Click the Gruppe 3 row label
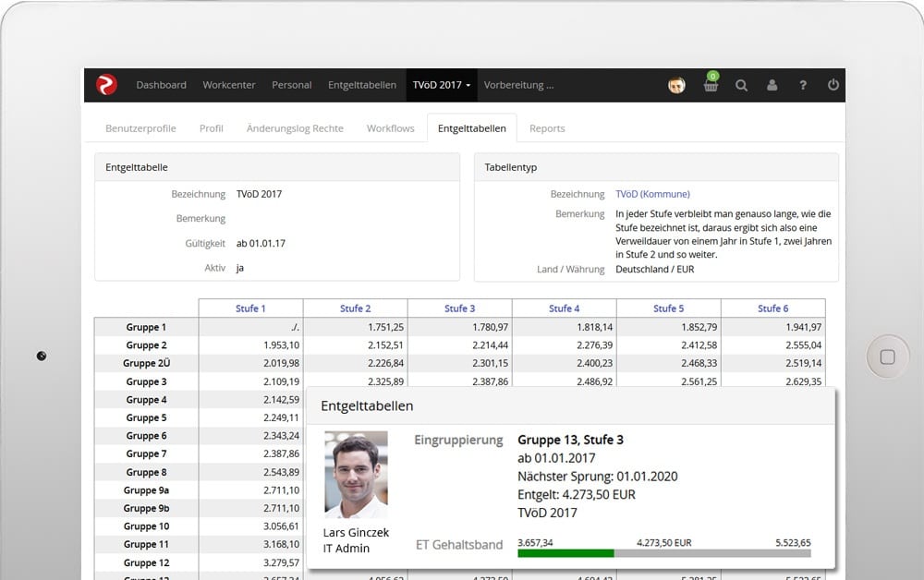Screen dimensions: 924x580 (146, 381)
